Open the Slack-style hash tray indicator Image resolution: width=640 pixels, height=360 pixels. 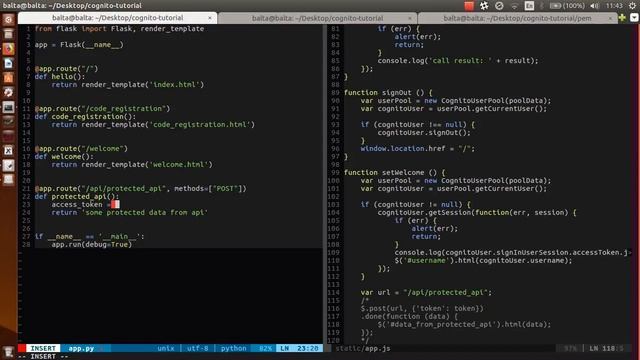point(484,6)
